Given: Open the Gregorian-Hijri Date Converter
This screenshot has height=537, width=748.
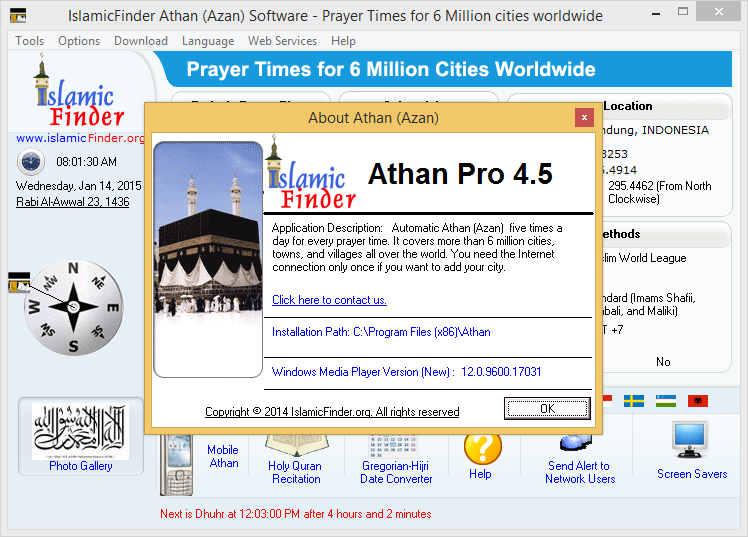Looking at the screenshot, I should [396, 472].
